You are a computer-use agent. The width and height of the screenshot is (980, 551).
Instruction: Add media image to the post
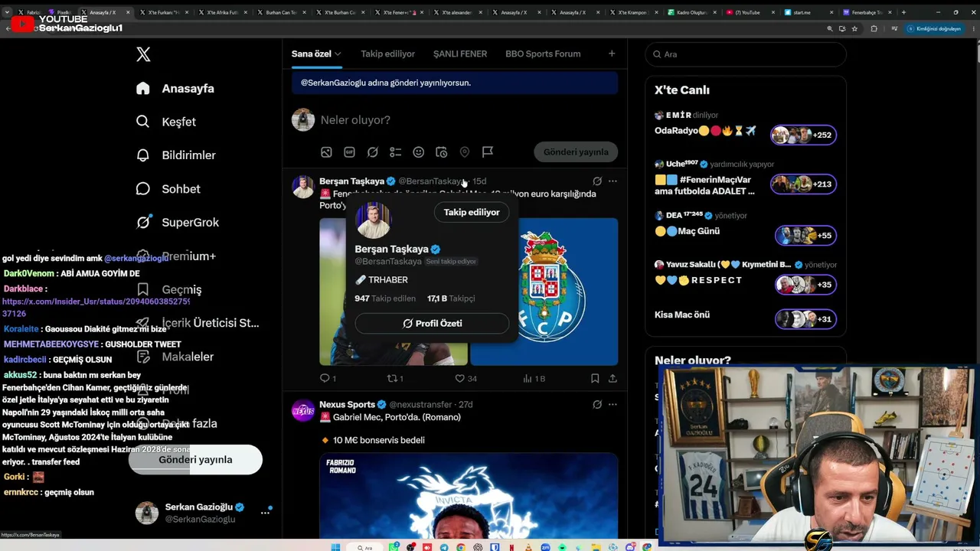[326, 152]
